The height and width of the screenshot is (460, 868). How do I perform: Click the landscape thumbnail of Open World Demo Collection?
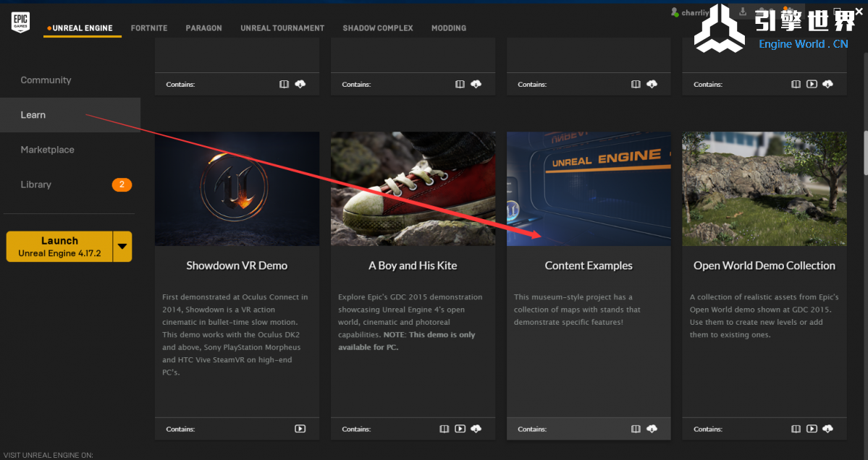pos(764,189)
